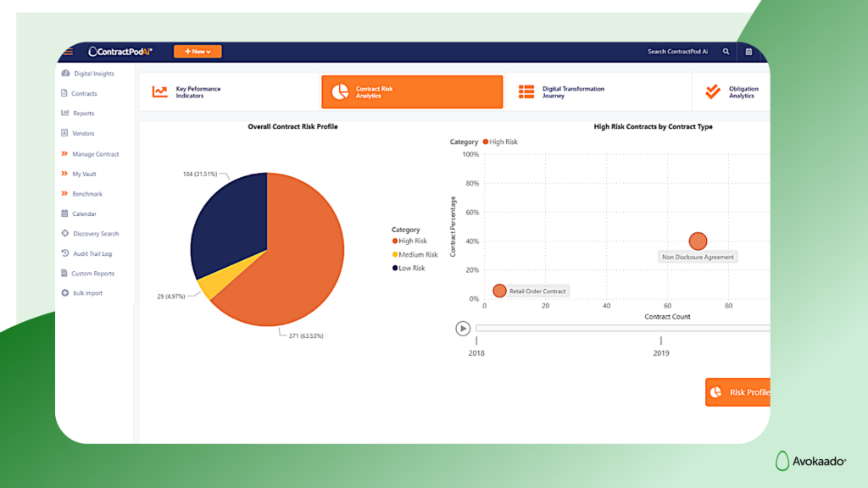Open the calendar icon in the top bar
868x488 pixels.
pyautogui.click(x=749, y=52)
